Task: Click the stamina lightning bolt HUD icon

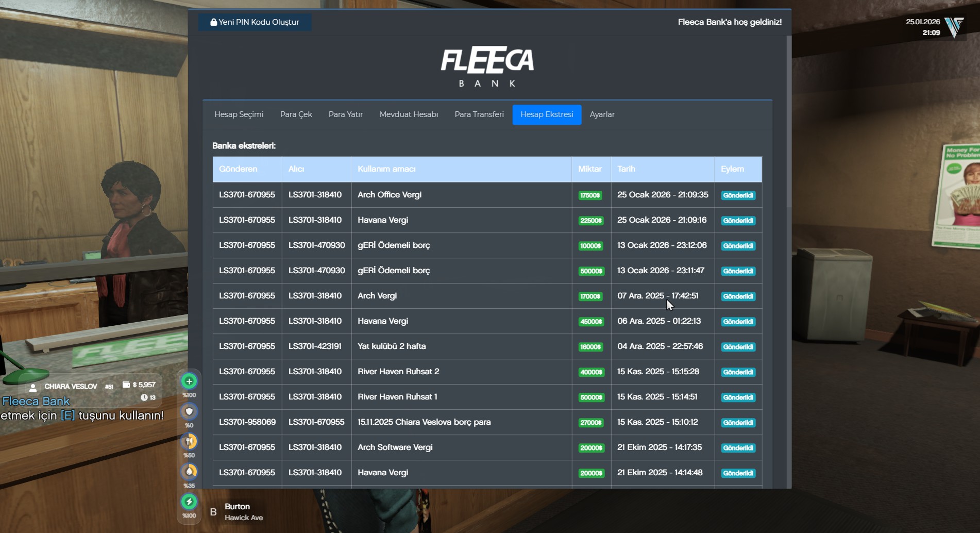Action: pos(189,502)
